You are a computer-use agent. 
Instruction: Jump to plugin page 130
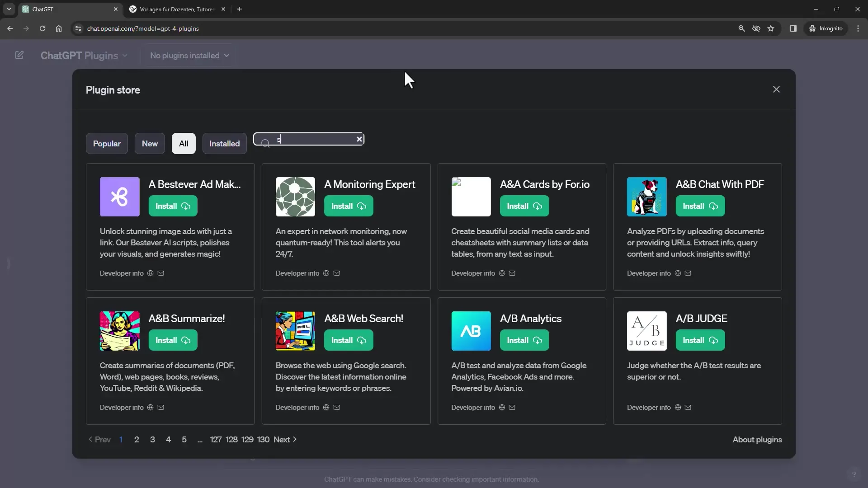tap(263, 440)
